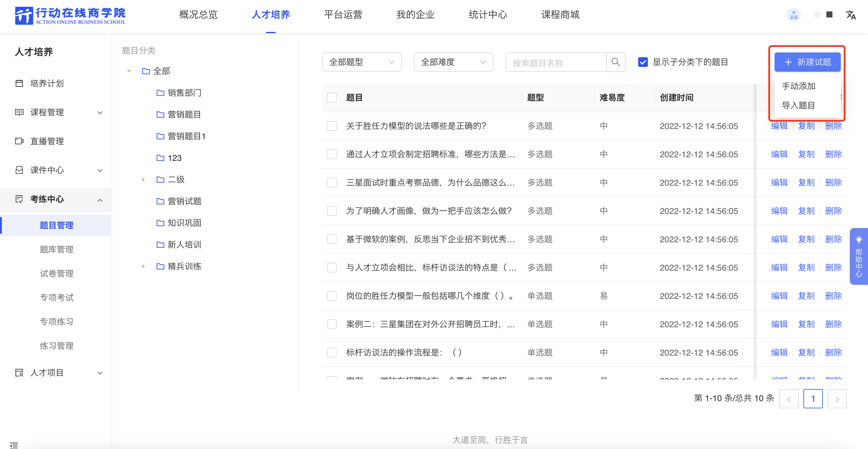This screenshot has height=449, width=868.
Task: Expand 人才项目 chevron
Action: 100,373
